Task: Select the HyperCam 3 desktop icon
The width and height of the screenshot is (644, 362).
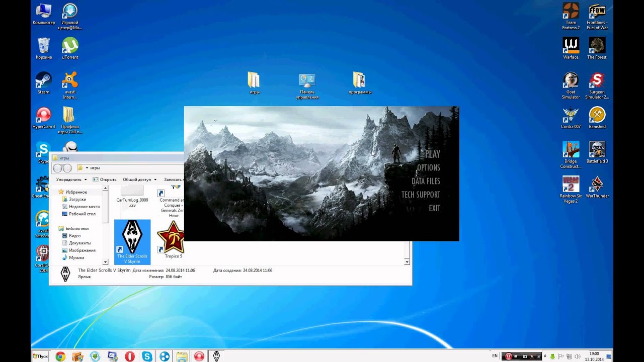Action: 44,118
